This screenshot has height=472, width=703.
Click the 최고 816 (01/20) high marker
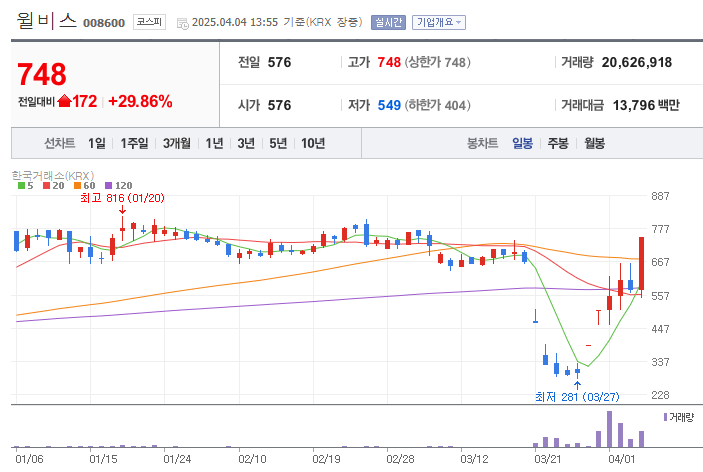coord(122,198)
